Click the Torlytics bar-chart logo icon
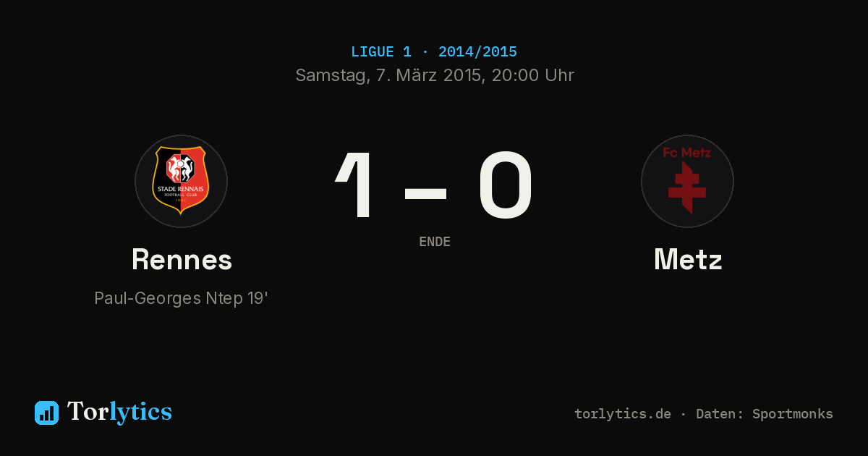Image resolution: width=868 pixels, height=456 pixels. 46,413
